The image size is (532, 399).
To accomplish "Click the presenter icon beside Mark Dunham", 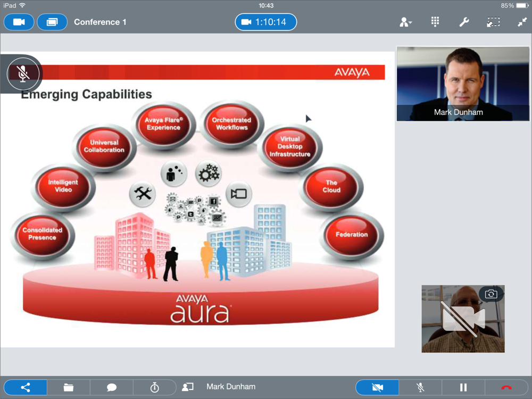I will point(187,387).
